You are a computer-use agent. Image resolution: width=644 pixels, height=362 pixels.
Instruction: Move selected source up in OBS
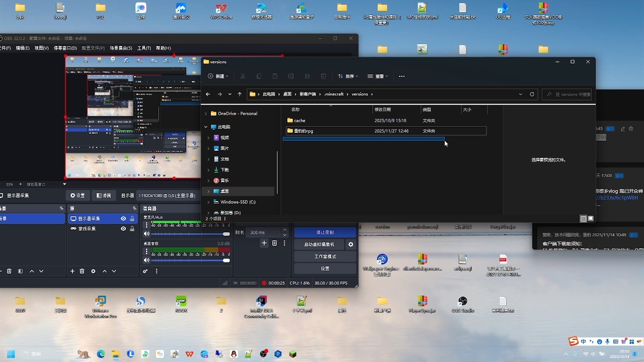105,271
